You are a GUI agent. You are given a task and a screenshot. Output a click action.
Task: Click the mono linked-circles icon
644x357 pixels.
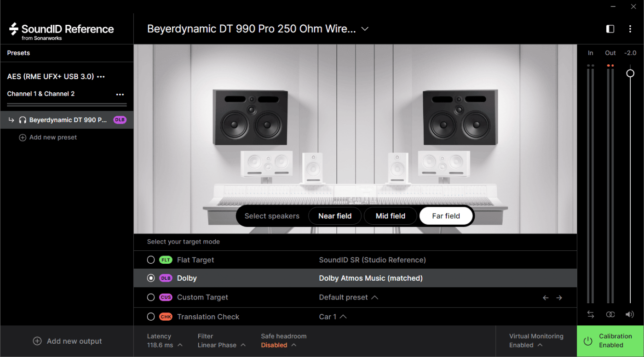click(610, 314)
